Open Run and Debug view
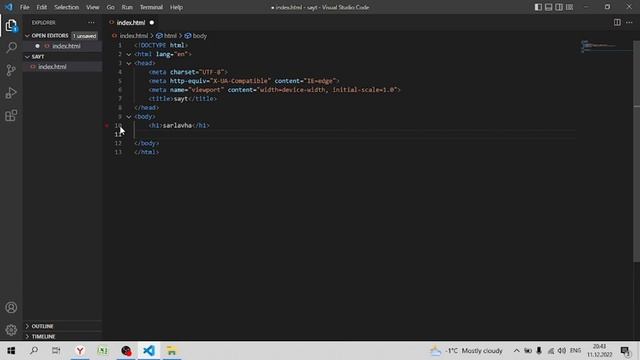The image size is (640, 360). click(11, 93)
